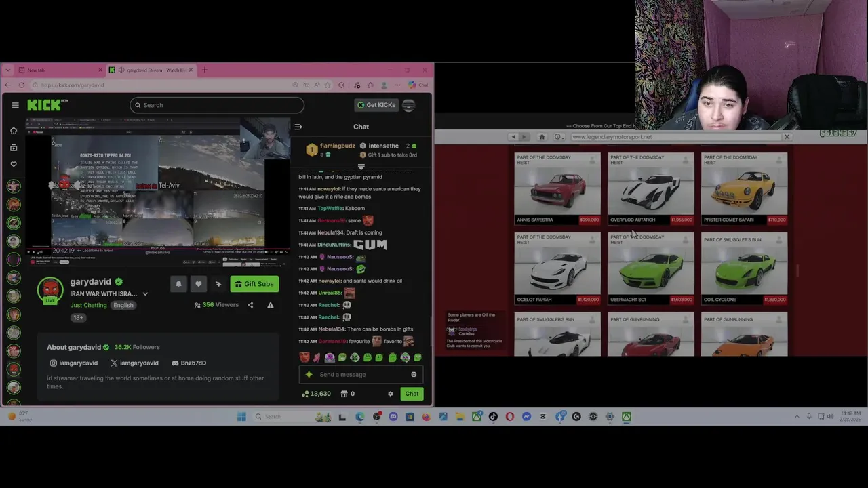Select the Ocelot Pariah car card
The height and width of the screenshot is (488, 868).
point(557,268)
